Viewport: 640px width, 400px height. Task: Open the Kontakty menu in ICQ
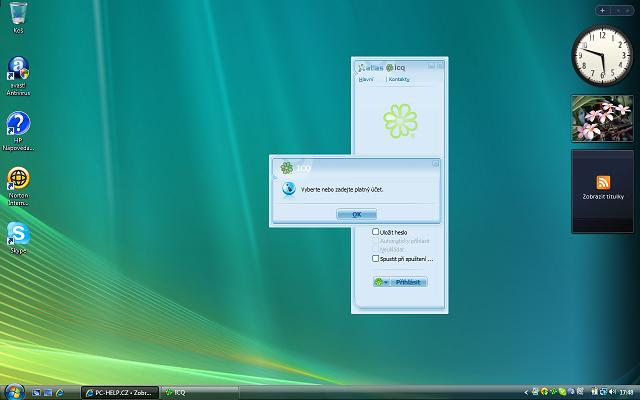pos(399,79)
